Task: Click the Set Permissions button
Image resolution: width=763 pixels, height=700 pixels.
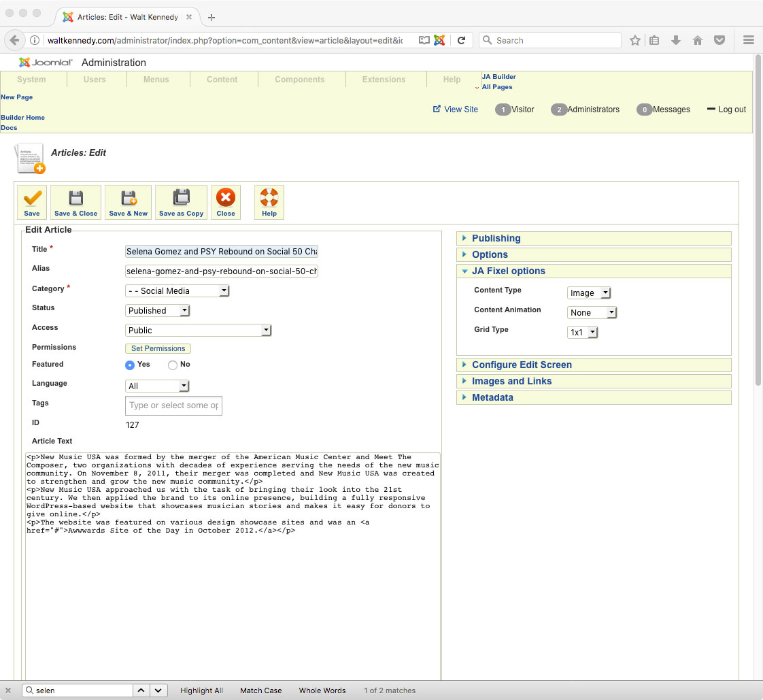Action: 158,348
